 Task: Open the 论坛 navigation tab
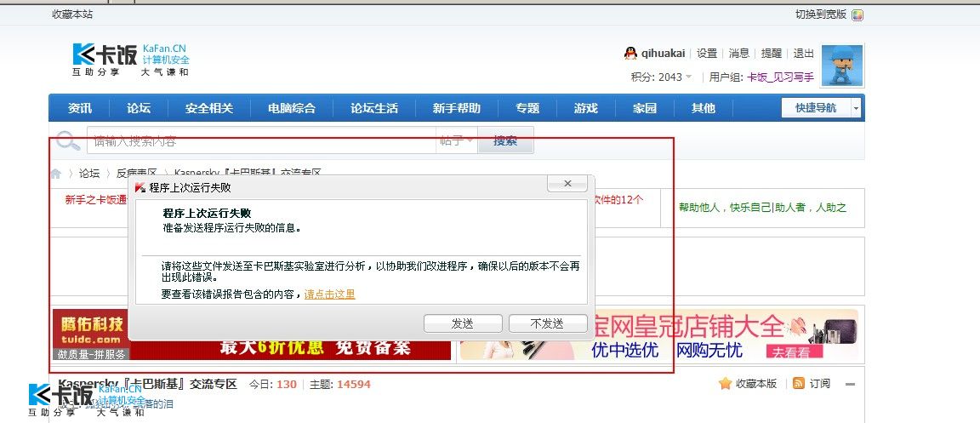pyautogui.click(x=139, y=108)
